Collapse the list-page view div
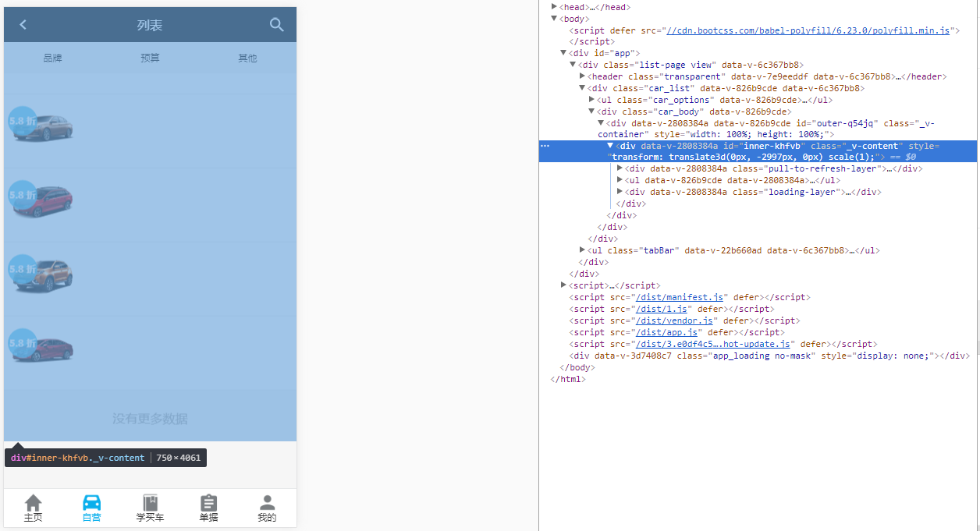980x531 pixels. [x=573, y=65]
